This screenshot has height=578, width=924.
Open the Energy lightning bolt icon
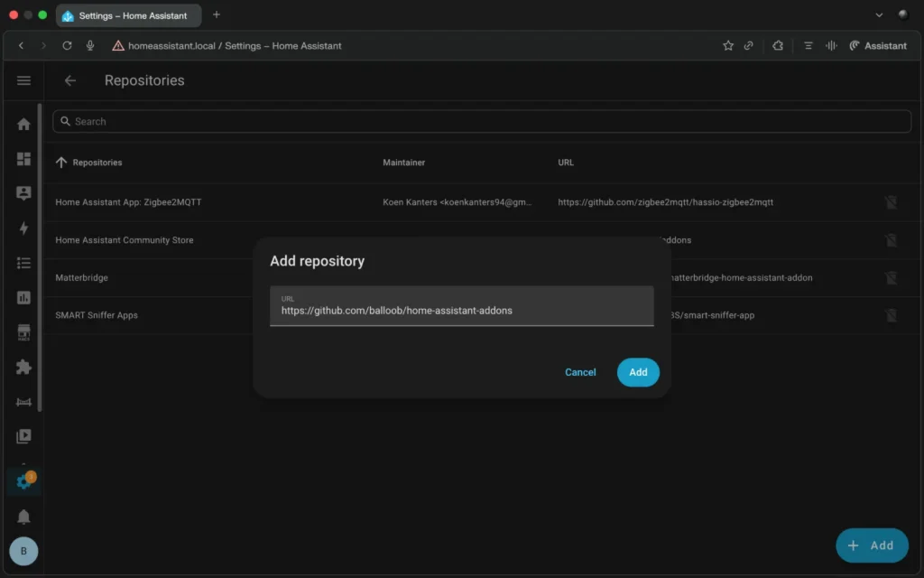(23, 228)
